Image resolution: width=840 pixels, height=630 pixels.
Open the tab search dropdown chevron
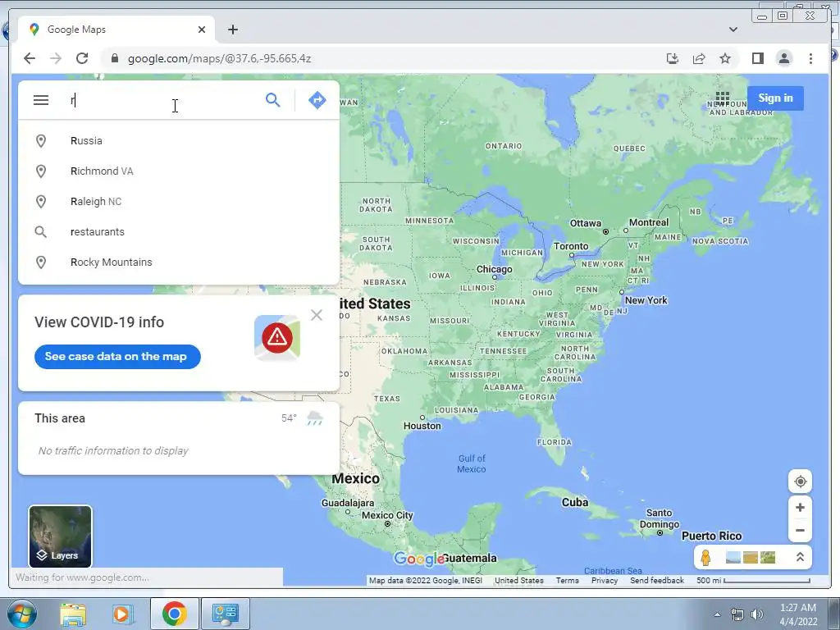[733, 30]
